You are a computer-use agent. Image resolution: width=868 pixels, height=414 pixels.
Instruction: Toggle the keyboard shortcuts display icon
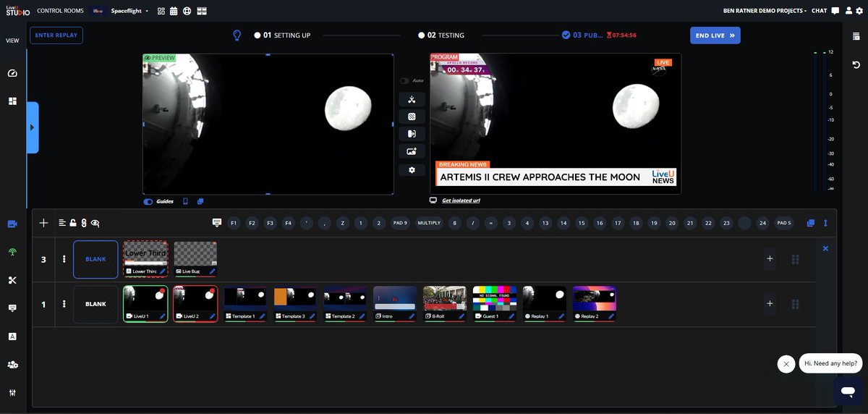[216, 223]
